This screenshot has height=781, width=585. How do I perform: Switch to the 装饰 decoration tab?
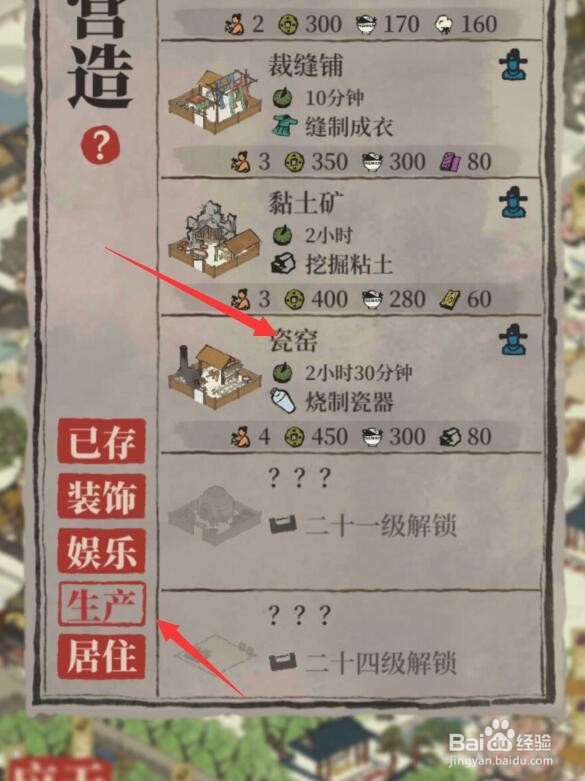[x=102, y=496]
